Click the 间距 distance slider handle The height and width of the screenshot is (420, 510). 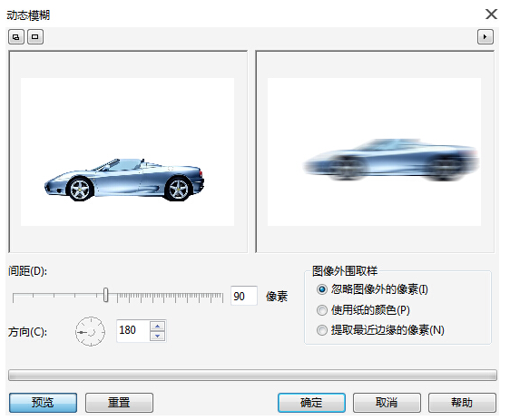pyautogui.click(x=105, y=295)
